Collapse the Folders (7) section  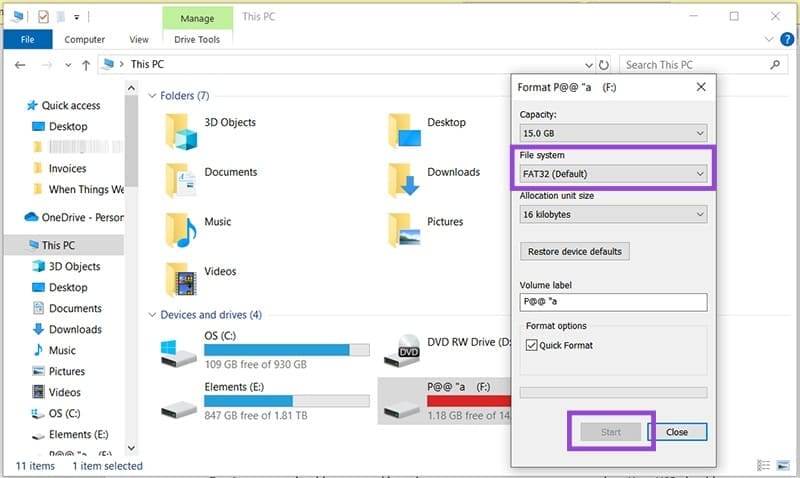(x=153, y=96)
